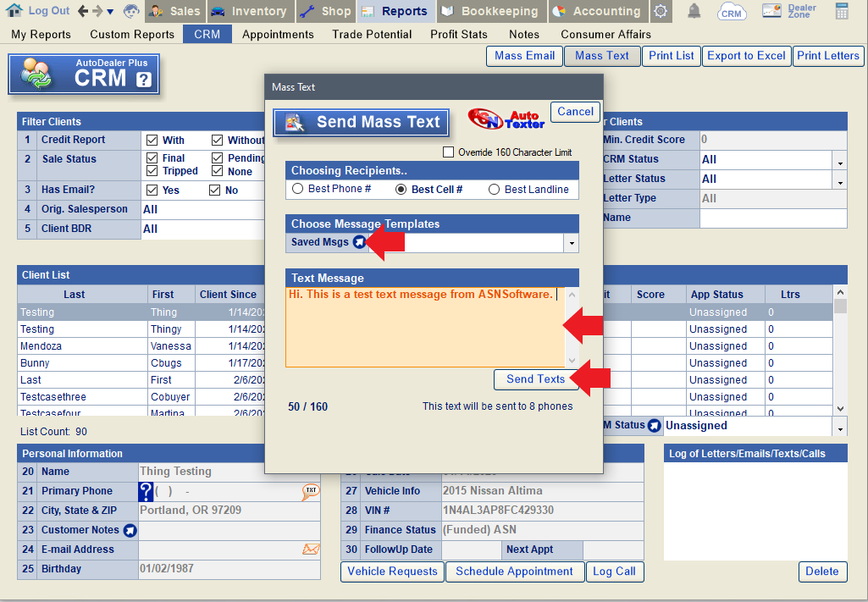Image resolution: width=868 pixels, height=602 pixels.
Task: Select the Best Cell # radio button
Action: 401,189
